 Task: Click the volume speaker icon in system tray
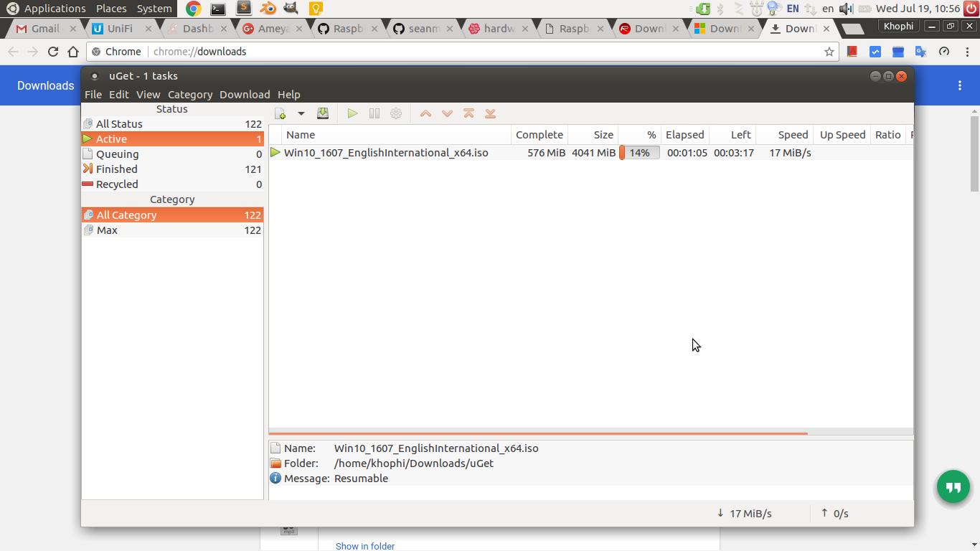click(x=846, y=9)
